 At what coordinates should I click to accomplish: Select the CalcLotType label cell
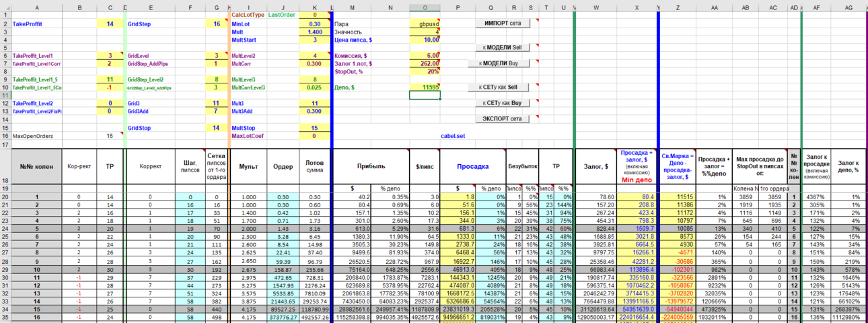coord(248,14)
